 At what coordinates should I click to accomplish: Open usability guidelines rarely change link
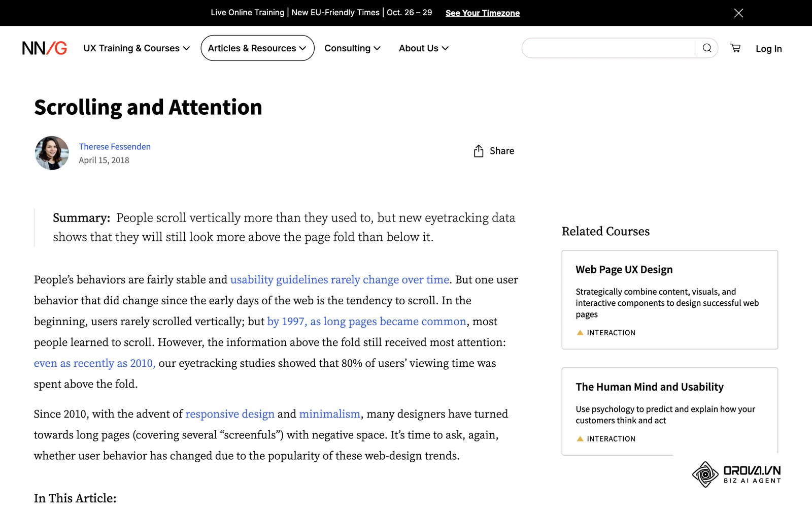[x=340, y=280]
